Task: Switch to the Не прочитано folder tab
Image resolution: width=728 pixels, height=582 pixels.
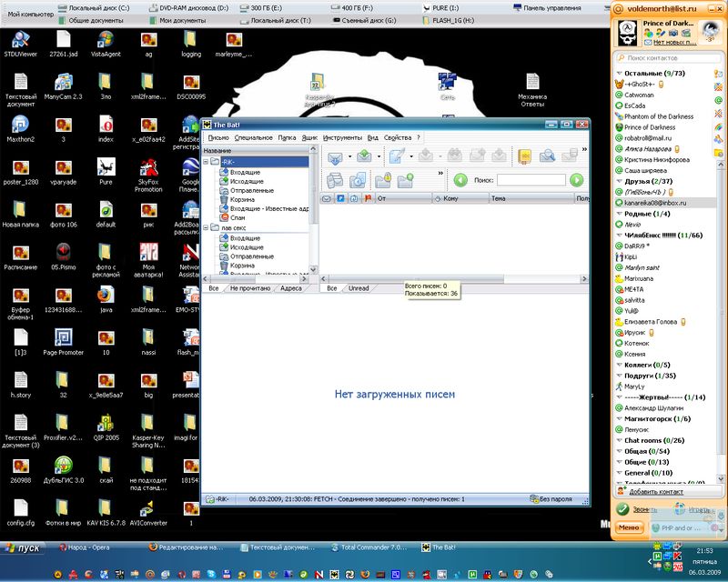Action: point(250,288)
